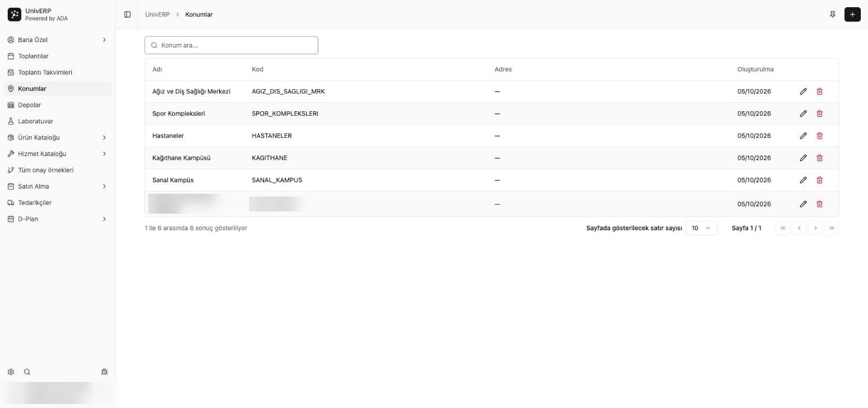Click the bug report icon

[x=104, y=372]
